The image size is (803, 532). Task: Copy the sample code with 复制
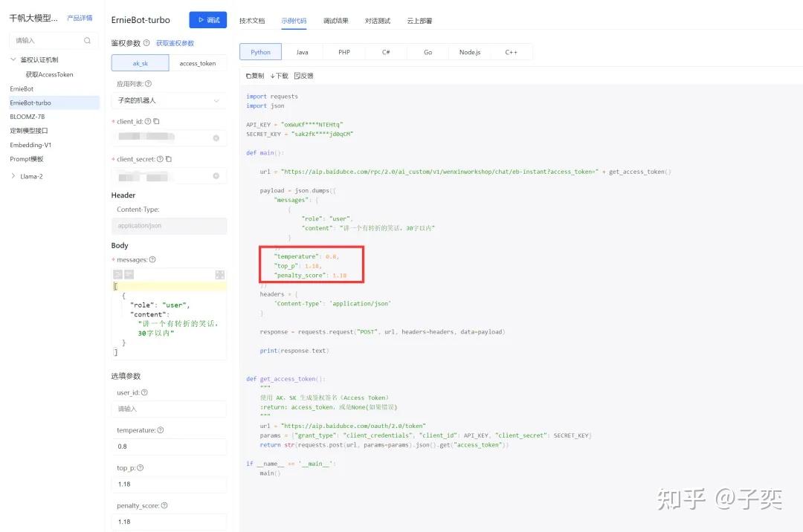point(255,76)
